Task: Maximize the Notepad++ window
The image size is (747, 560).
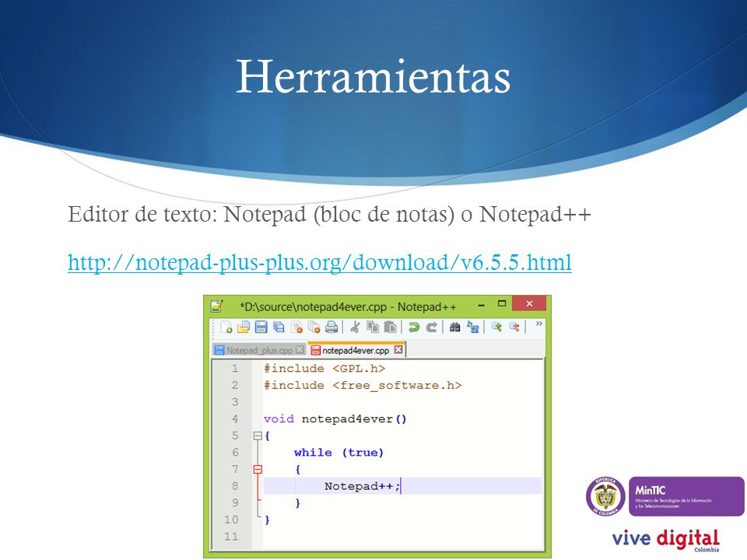Action: 501,303
